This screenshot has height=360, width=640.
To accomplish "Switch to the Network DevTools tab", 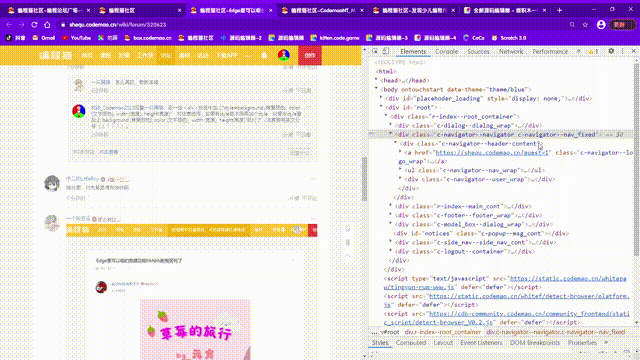I will [x=511, y=51].
